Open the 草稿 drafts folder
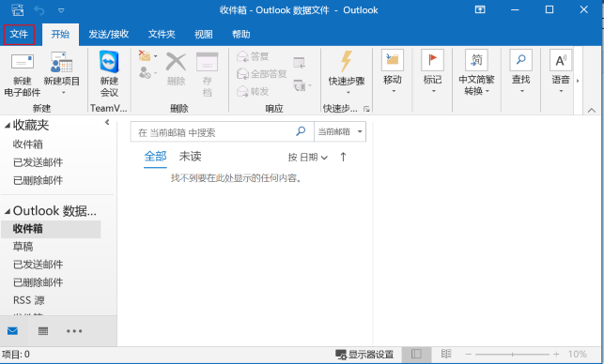The width and height of the screenshot is (604, 364). coord(23,246)
